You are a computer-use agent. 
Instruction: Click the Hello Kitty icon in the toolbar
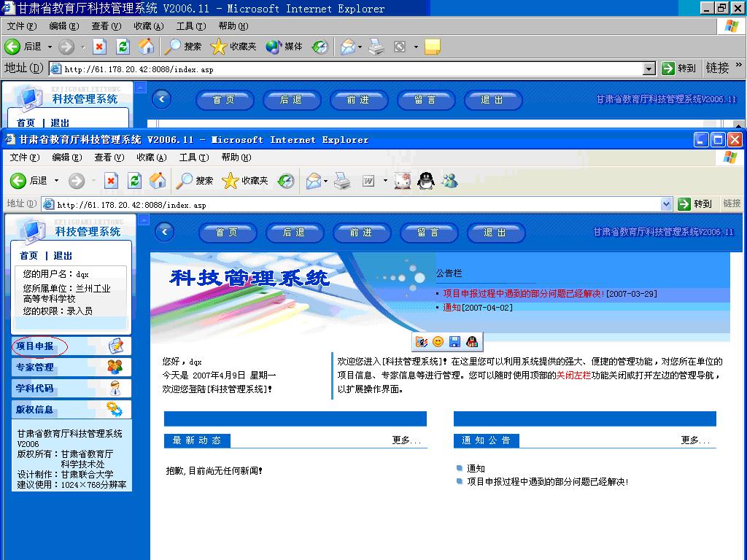coord(402,181)
